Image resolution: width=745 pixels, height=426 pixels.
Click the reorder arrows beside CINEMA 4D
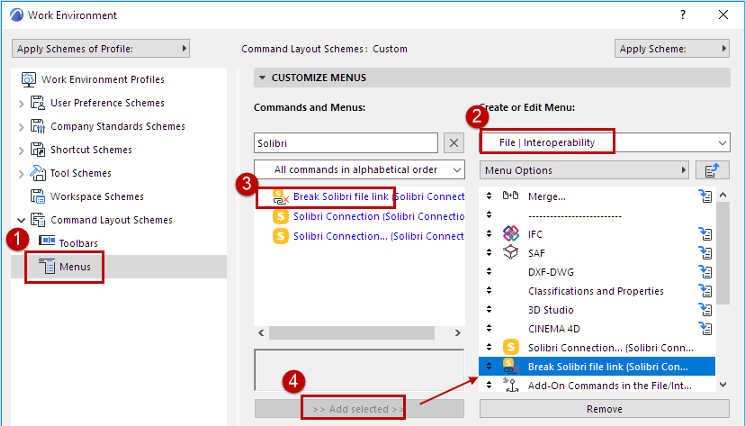[489, 328]
